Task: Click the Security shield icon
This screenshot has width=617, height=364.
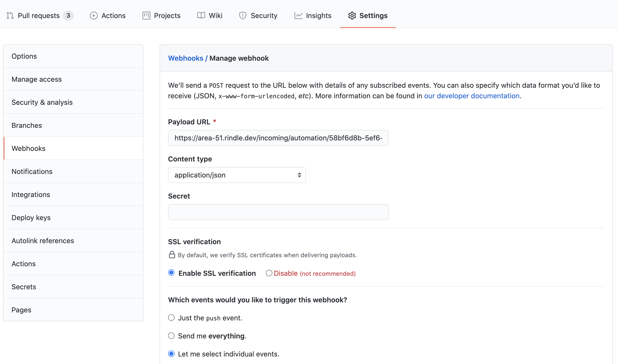Action: [x=243, y=16]
